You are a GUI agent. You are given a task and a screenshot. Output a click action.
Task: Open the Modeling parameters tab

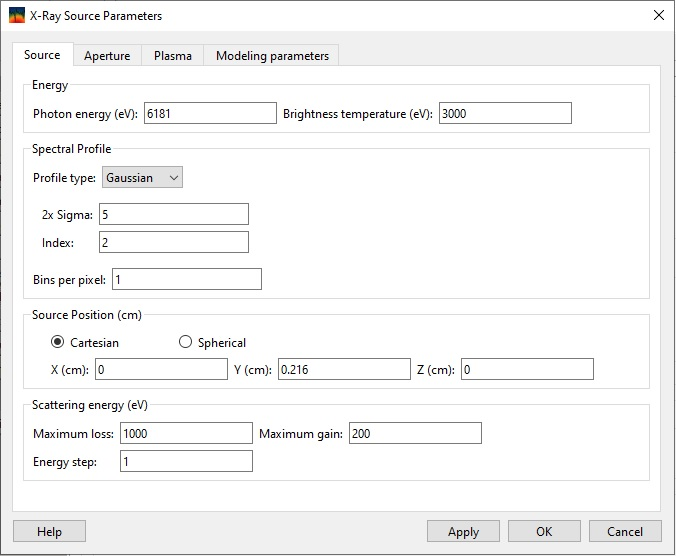coord(272,56)
